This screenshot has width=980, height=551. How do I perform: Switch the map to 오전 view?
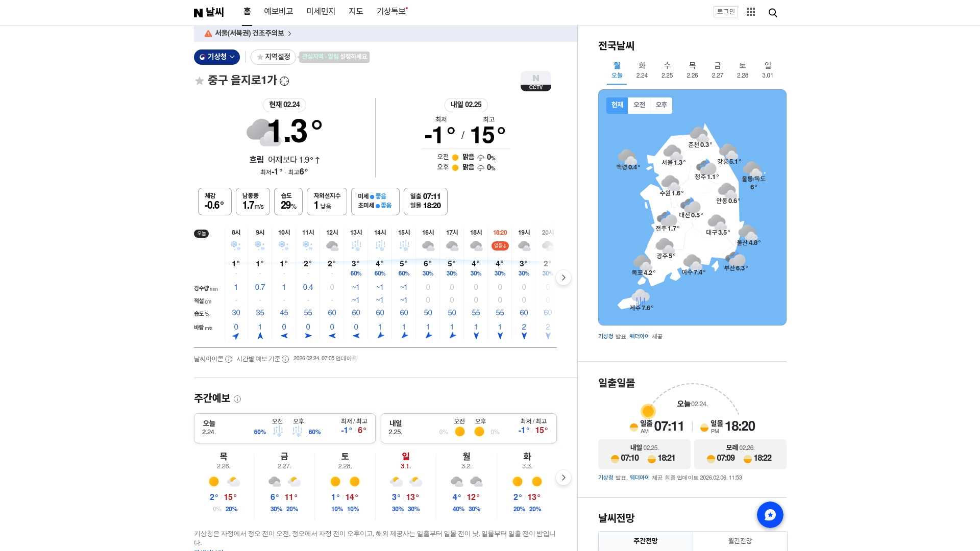(639, 105)
